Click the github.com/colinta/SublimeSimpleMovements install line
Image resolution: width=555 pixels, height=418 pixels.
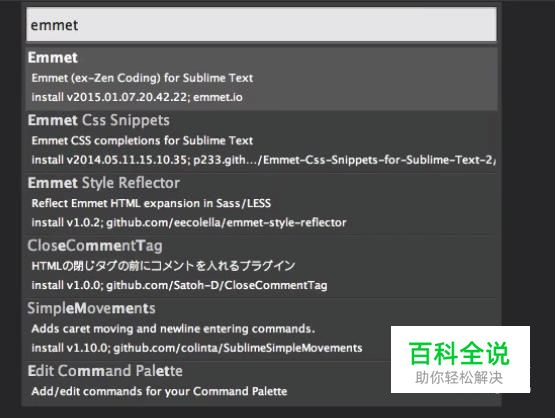[x=197, y=348]
